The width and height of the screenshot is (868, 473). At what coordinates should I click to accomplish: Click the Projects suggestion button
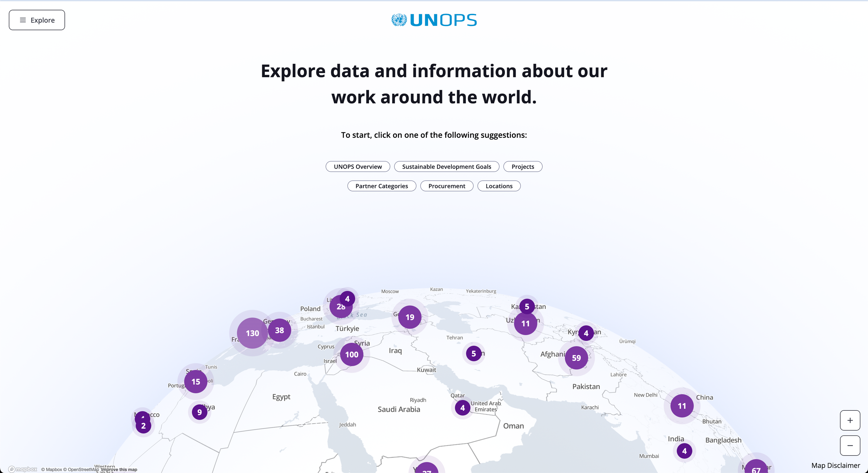pos(522,166)
